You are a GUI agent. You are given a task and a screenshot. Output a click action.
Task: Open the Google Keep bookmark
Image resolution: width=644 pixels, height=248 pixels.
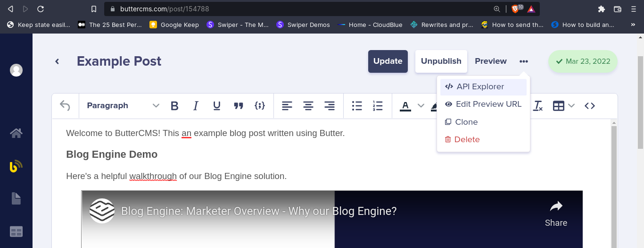[174, 25]
